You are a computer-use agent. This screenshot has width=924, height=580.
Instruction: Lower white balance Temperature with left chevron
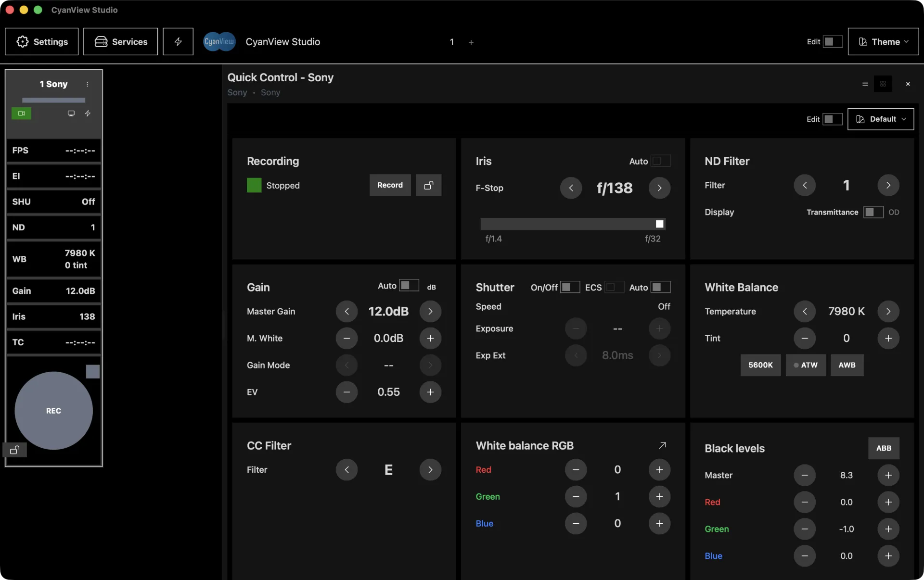[805, 311]
